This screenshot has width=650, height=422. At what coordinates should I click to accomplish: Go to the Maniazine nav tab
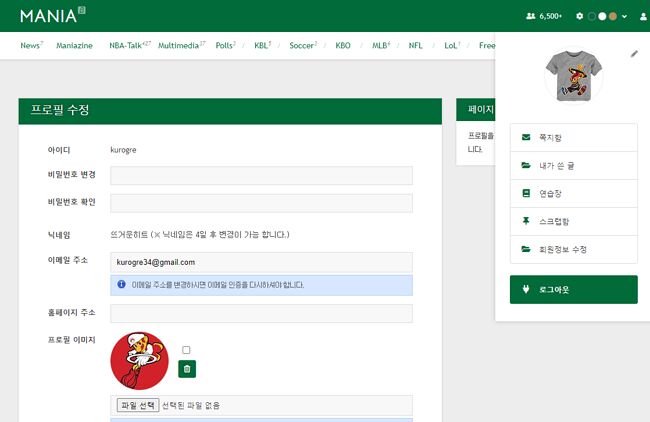[x=74, y=45]
